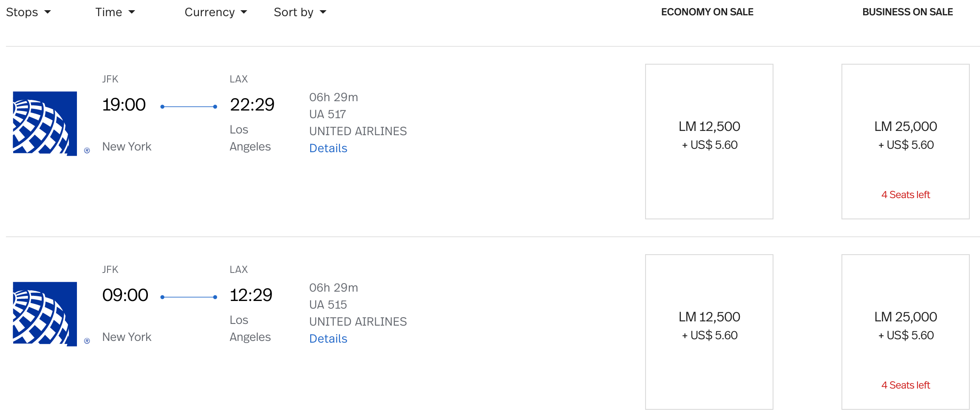980x420 pixels.
Task: Select business fare LM 25,000 for UA 515
Action: [906, 332]
